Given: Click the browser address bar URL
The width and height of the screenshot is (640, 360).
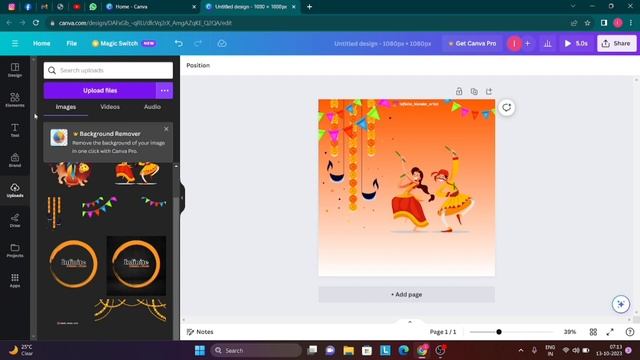Looking at the screenshot, I should pos(145,23).
